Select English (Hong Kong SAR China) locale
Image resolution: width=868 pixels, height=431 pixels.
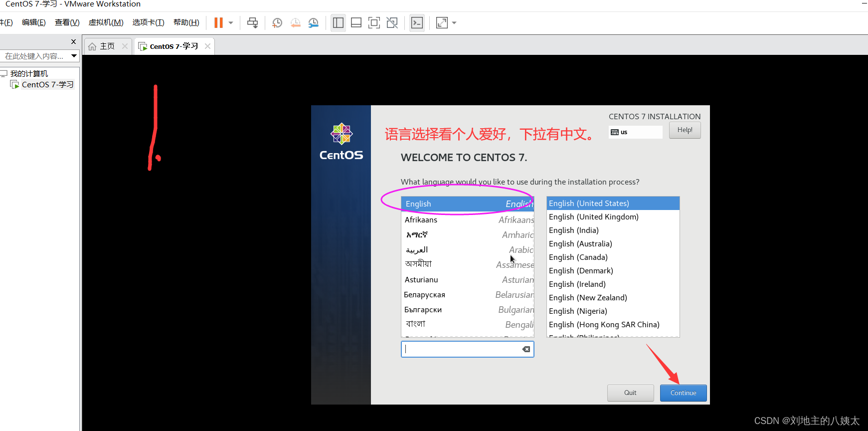click(613, 325)
